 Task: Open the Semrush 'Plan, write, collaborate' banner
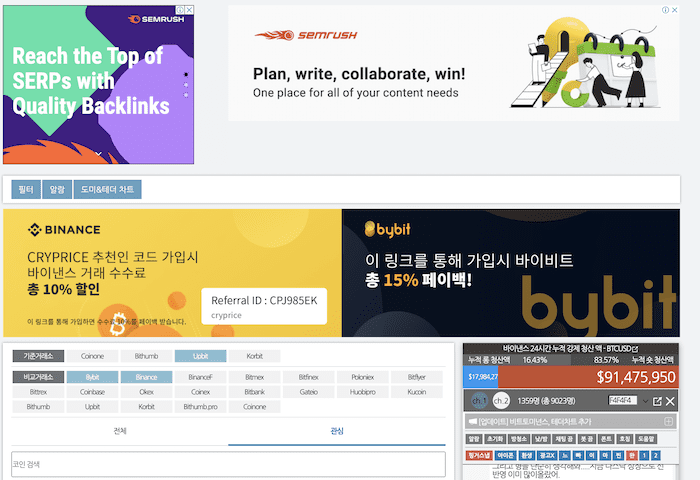coord(453,63)
